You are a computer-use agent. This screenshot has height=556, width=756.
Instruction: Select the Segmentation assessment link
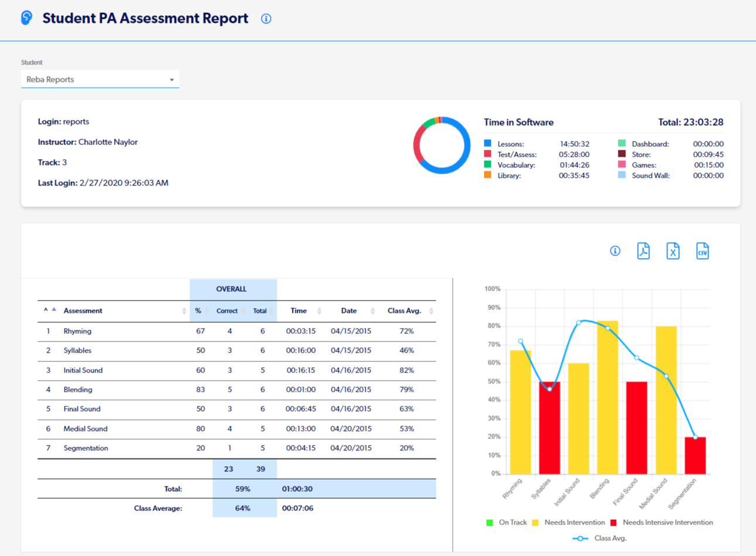[86, 448]
